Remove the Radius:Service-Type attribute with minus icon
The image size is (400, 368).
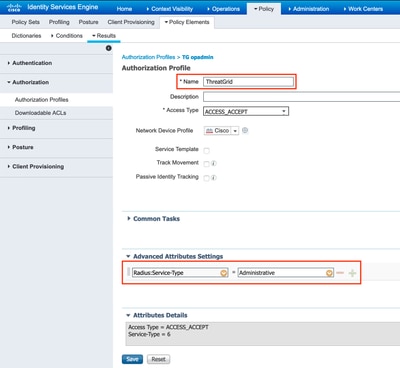[x=340, y=273]
